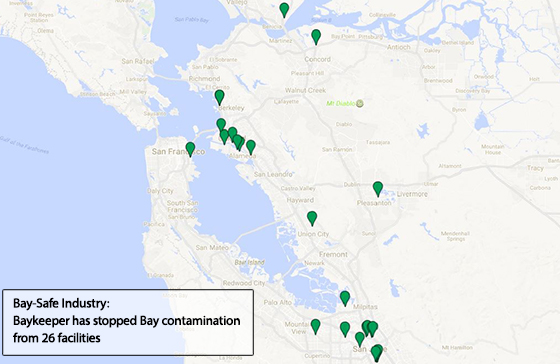Click the green marker near Livermore
The image size is (560, 364).
[x=378, y=189]
